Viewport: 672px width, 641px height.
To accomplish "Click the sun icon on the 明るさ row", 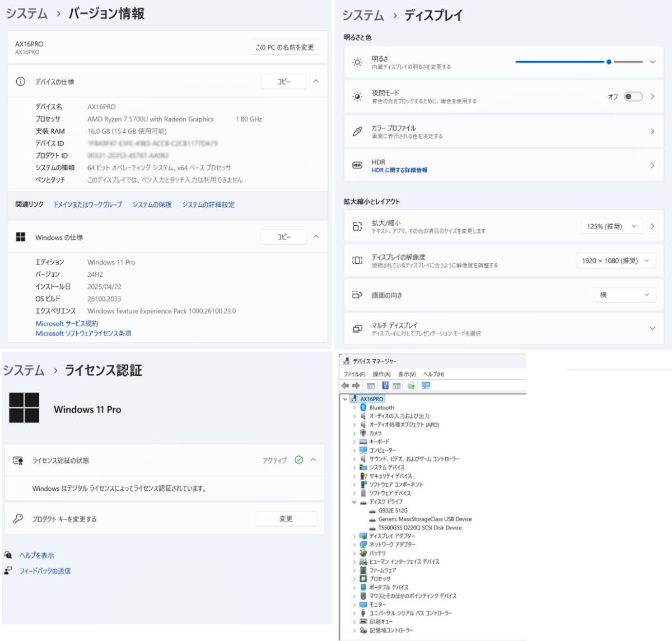I will coord(357,62).
